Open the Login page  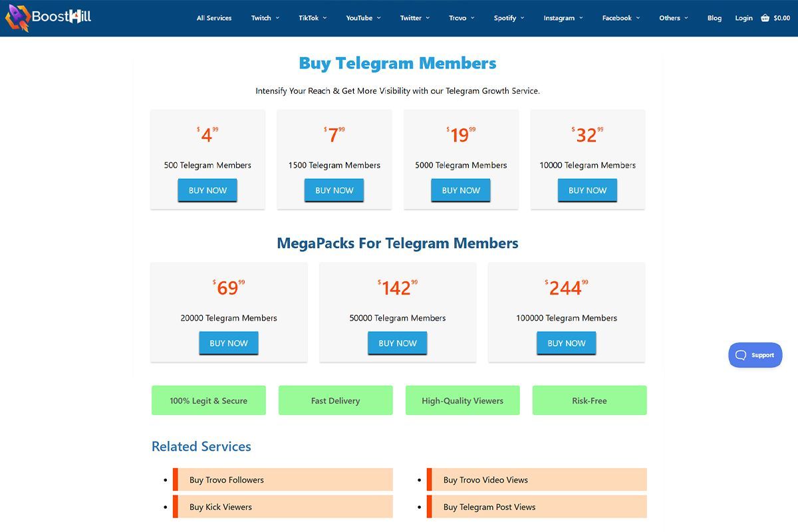[x=743, y=18]
